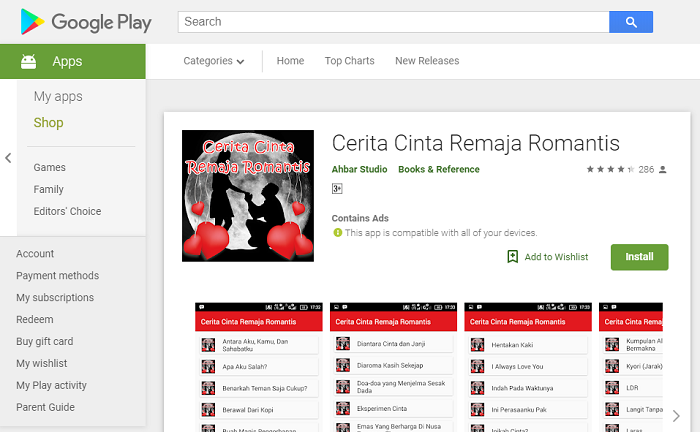
Task: Collapse the sidebar with the left arrow
Action: click(8, 158)
